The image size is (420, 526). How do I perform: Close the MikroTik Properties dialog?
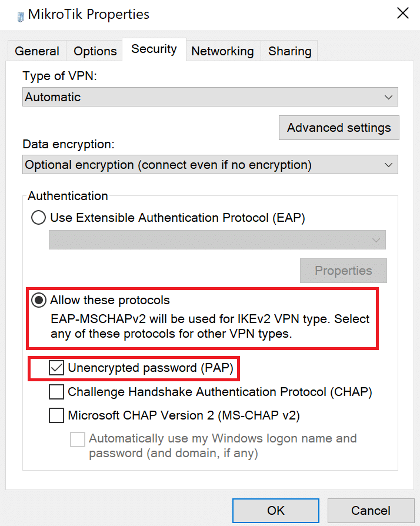[402, 14]
